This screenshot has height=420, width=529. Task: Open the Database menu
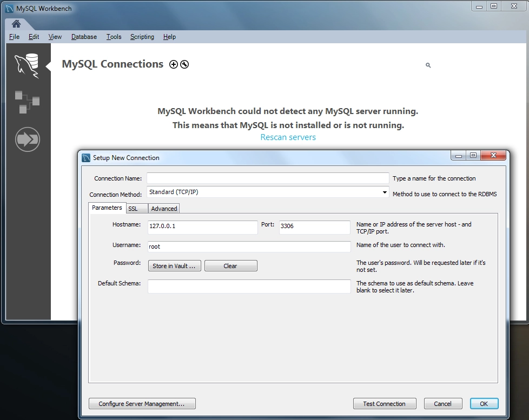point(84,36)
